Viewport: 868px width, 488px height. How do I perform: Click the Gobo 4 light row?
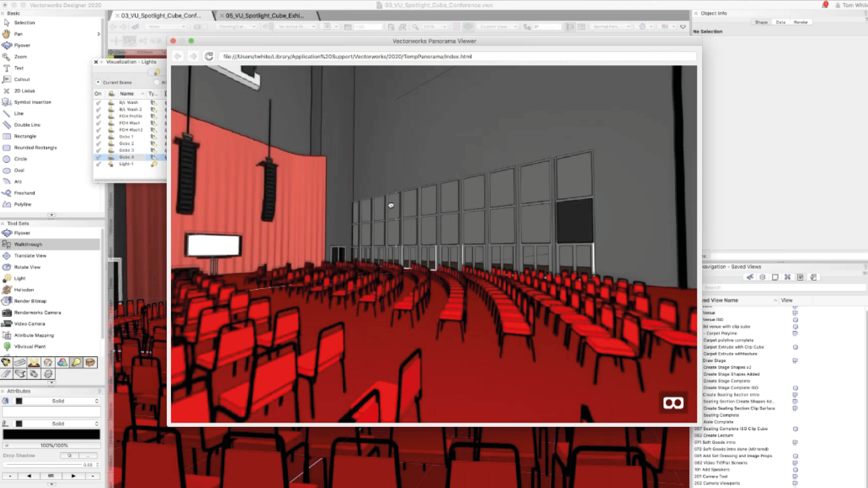pyautogui.click(x=130, y=157)
